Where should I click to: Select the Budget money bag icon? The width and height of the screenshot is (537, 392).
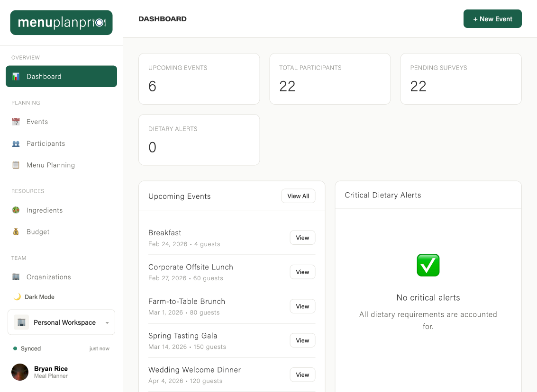(16, 232)
